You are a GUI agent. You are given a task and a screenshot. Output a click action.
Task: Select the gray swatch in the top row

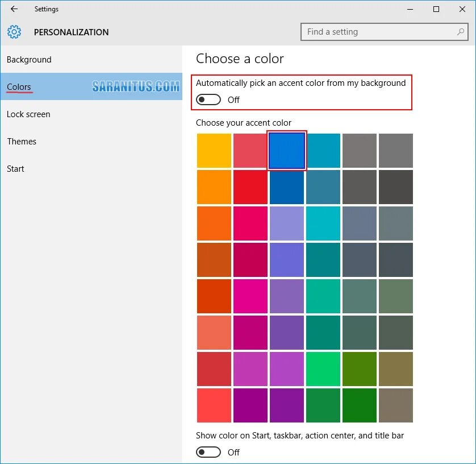point(359,150)
